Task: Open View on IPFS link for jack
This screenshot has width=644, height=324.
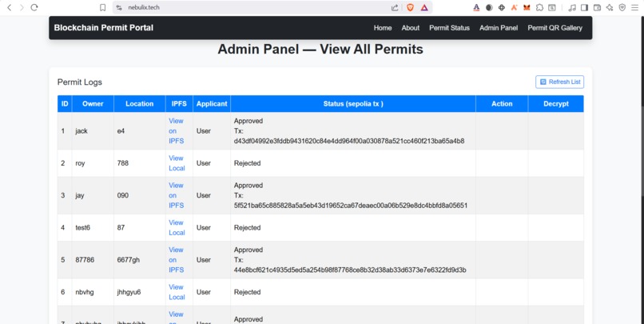Action: coord(177,130)
